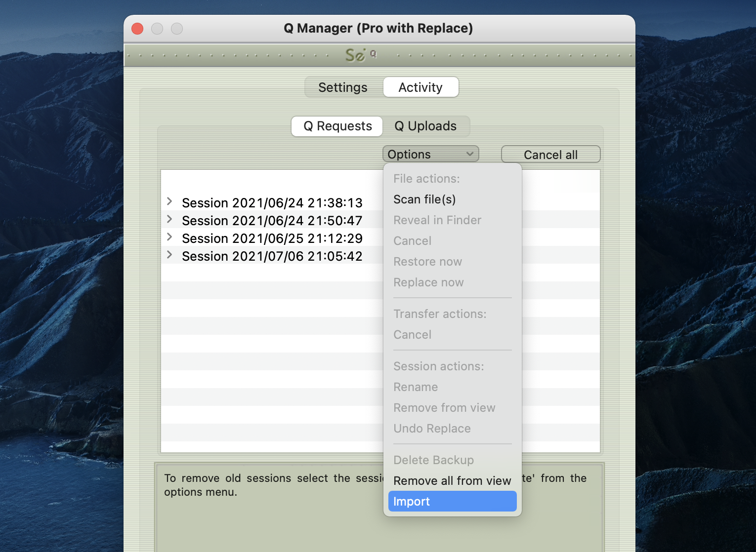Image resolution: width=756 pixels, height=552 pixels.
Task: Select the Activity tab
Action: pos(420,87)
